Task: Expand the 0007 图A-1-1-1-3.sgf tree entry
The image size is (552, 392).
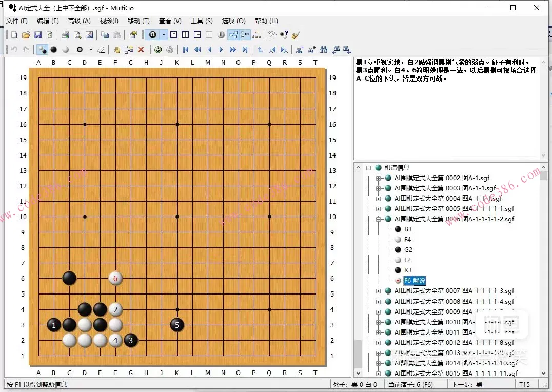Action: (378, 291)
